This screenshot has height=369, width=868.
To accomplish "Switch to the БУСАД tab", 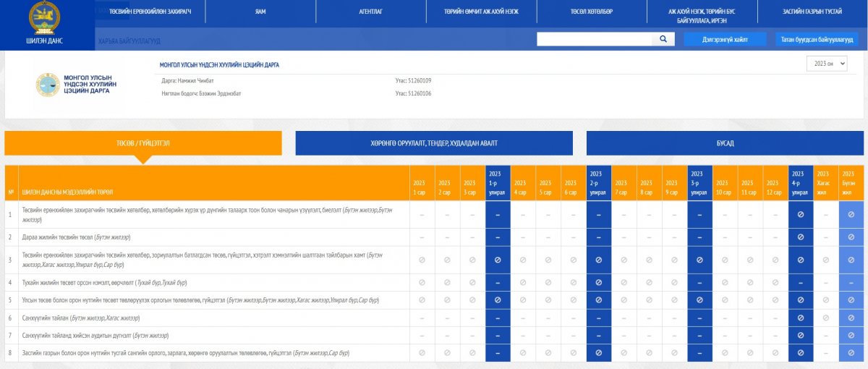I will pyautogui.click(x=725, y=143).
